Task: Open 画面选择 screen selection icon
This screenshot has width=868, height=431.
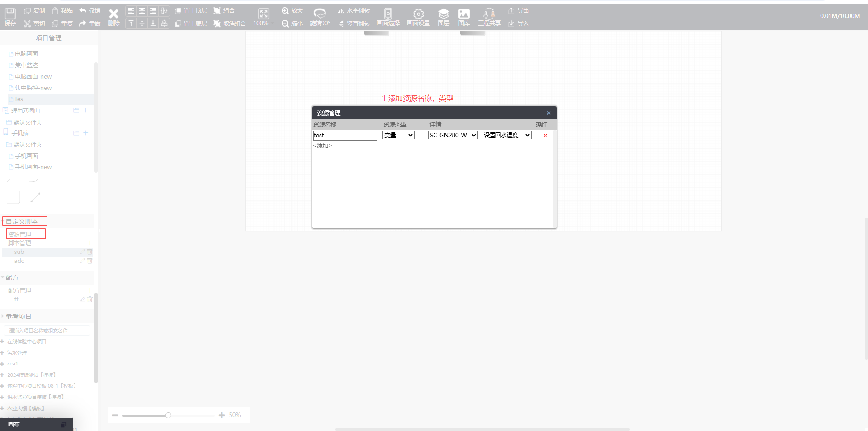Action: [x=388, y=14]
